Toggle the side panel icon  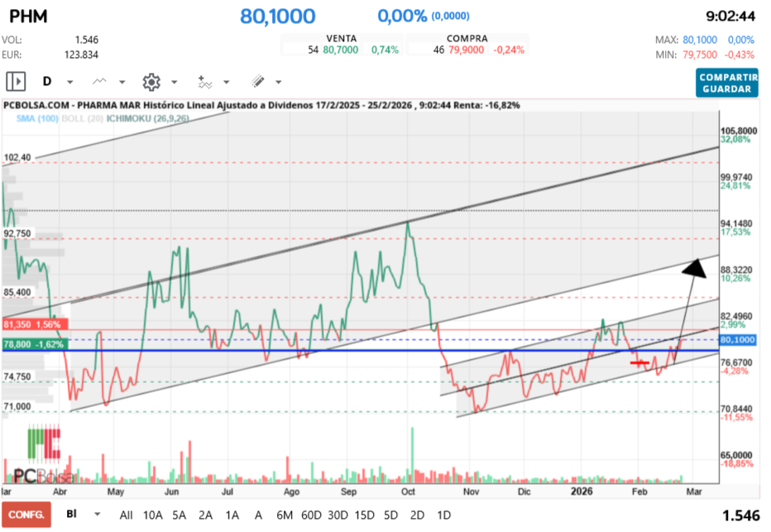pyautogui.click(x=16, y=81)
